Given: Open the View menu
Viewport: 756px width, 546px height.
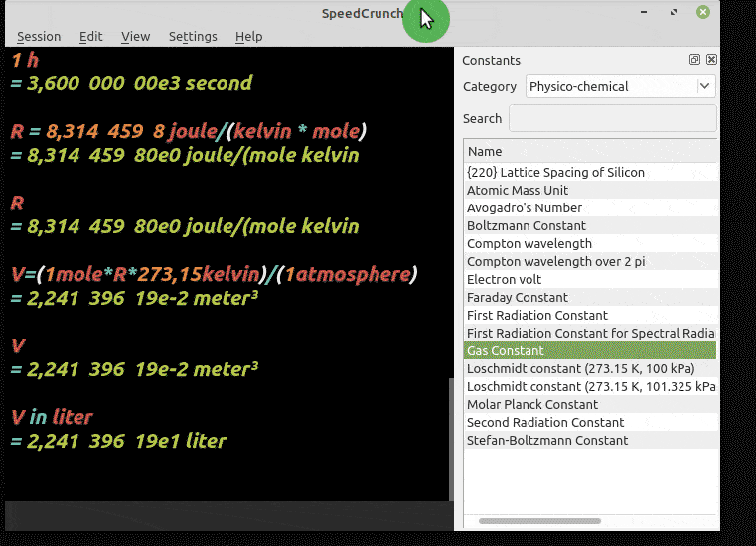Looking at the screenshot, I should click(135, 37).
